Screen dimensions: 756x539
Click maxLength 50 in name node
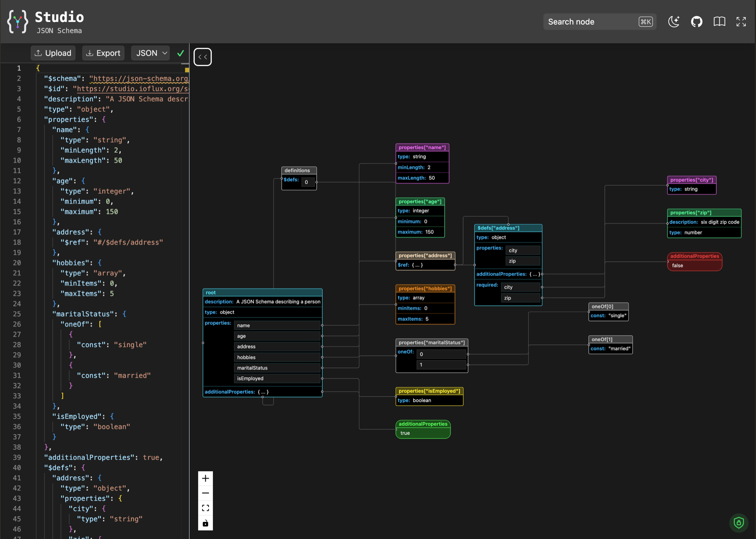(422, 178)
